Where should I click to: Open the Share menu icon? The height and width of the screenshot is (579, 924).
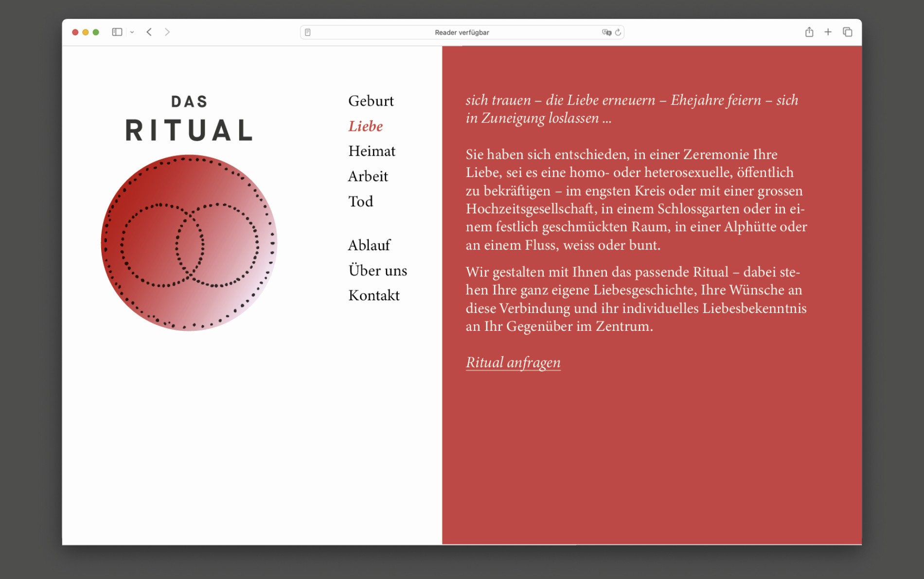pyautogui.click(x=809, y=32)
